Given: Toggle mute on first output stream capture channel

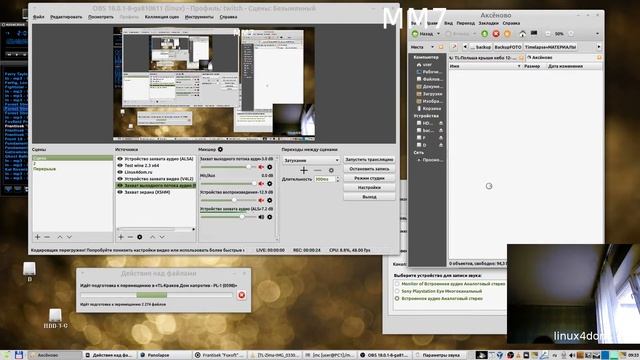Looking at the screenshot, I should (261, 167).
